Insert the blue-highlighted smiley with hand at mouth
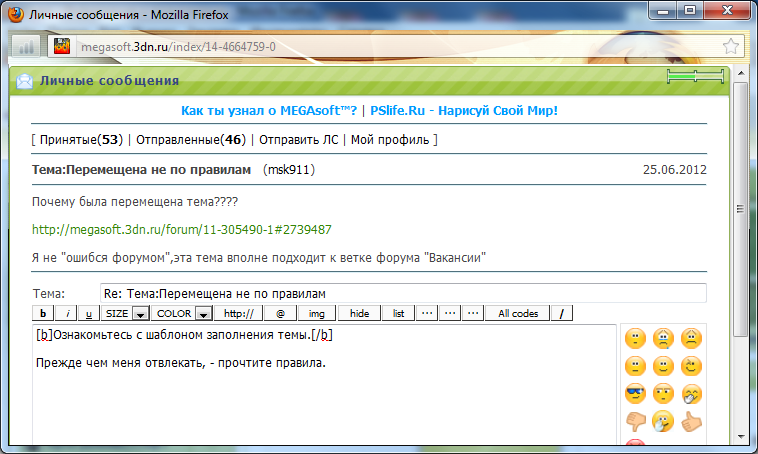758x454 pixels. pos(663,422)
